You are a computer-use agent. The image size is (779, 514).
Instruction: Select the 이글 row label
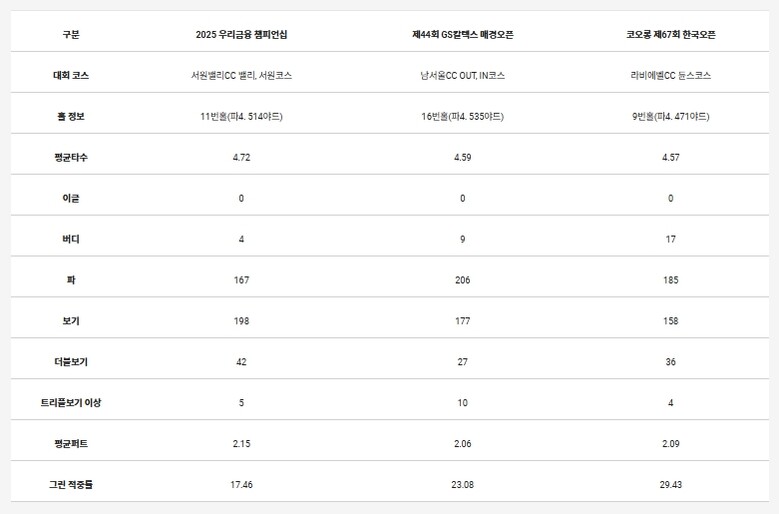[x=70, y=198]
